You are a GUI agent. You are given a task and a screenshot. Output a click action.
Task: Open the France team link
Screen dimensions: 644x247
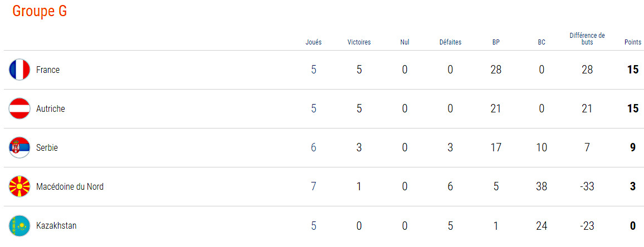pyautogui.click(x=48, y=70)
